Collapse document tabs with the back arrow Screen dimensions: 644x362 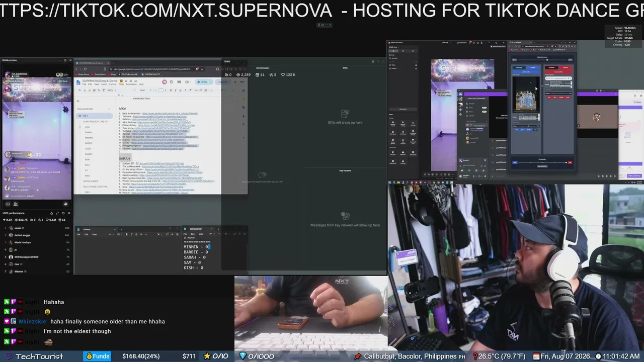[78, 101]
